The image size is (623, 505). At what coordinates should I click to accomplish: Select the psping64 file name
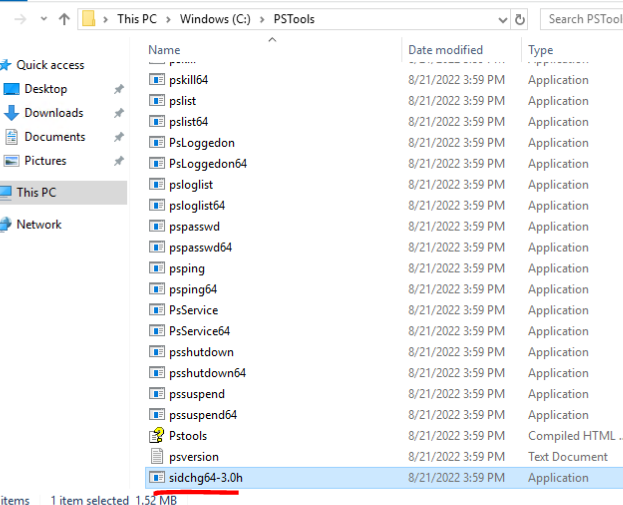point(193,290)
